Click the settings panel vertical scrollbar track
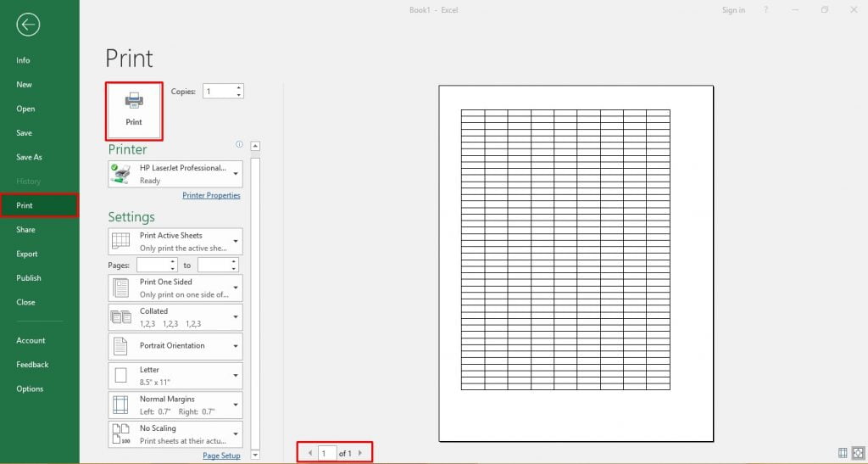 tap(255, 302)
